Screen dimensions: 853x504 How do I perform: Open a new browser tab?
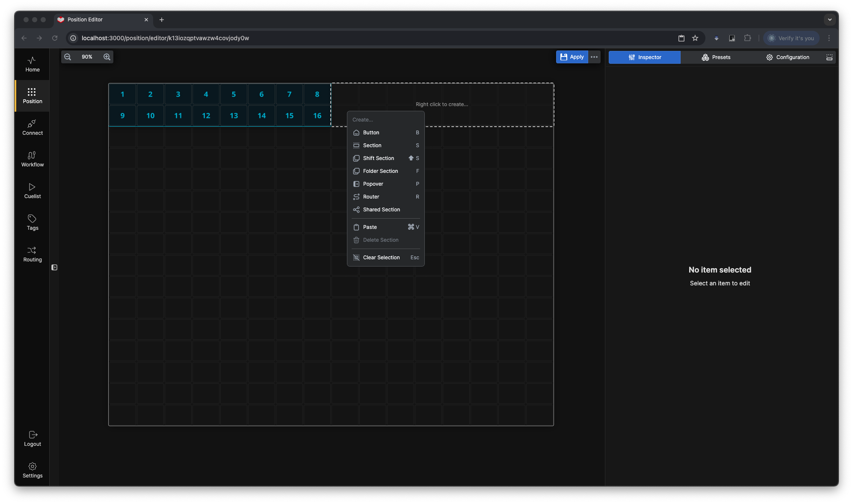pyautogui.click(x=162, y=20)
